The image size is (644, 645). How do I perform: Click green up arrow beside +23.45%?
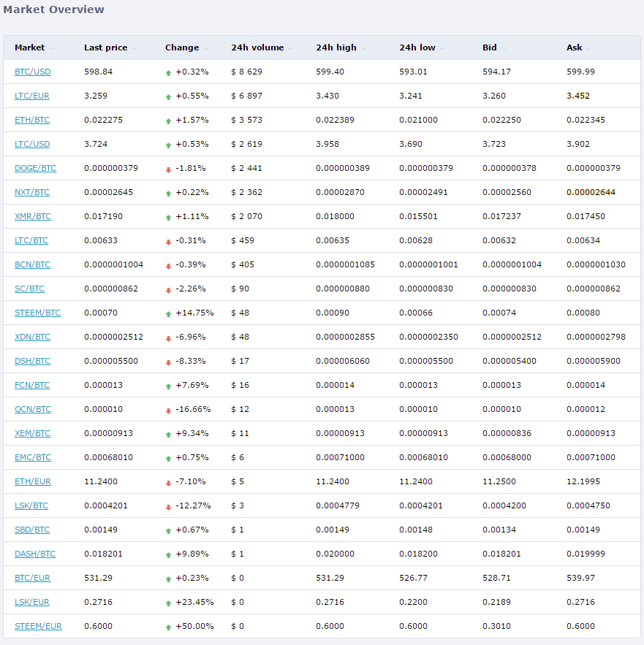(168, 603)
